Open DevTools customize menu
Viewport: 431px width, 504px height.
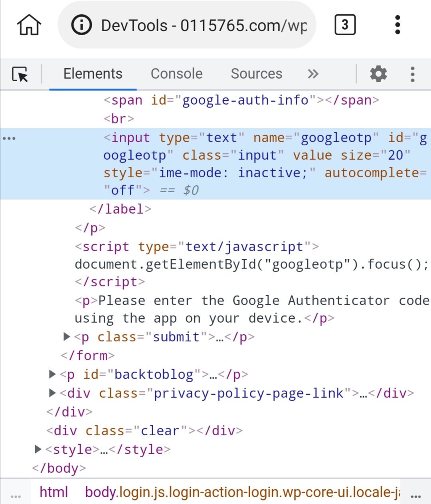tap(413, 74)
